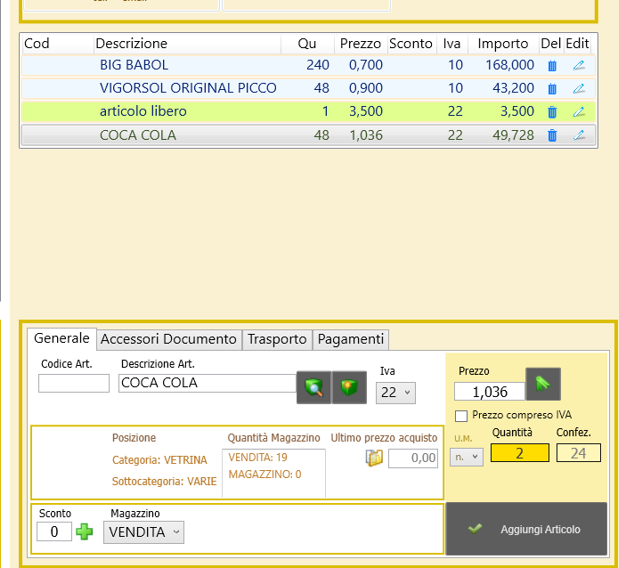Click the Aggiungi Articolo button
619x568 pixels.
pyautogui.click(x=526, y=529)
